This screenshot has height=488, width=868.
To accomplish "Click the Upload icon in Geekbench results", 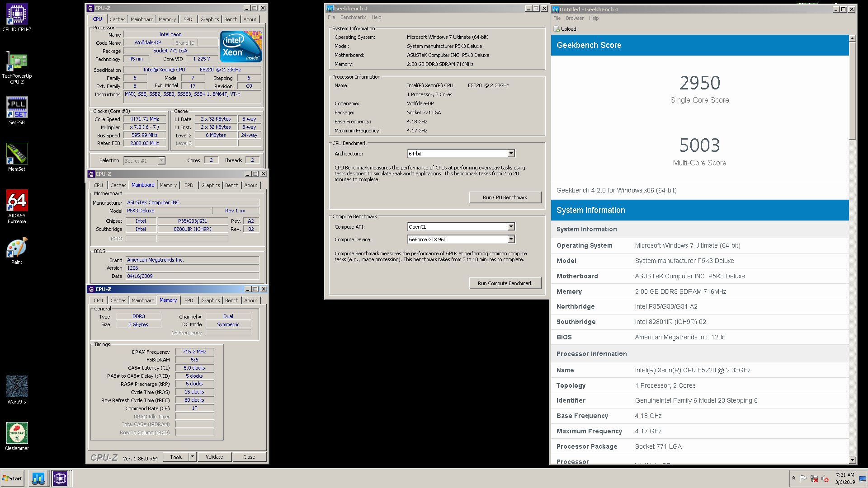I will pyautogui.click(x=557, y=29).
